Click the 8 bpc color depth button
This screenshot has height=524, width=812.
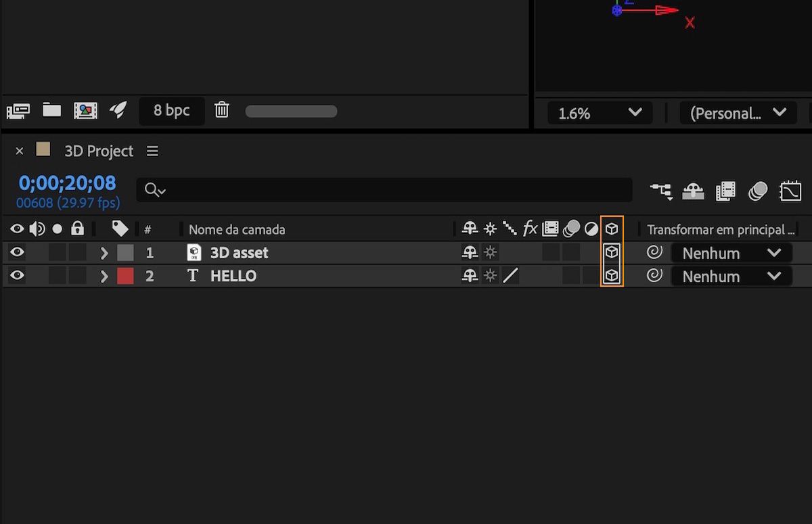tap(171, 110)
